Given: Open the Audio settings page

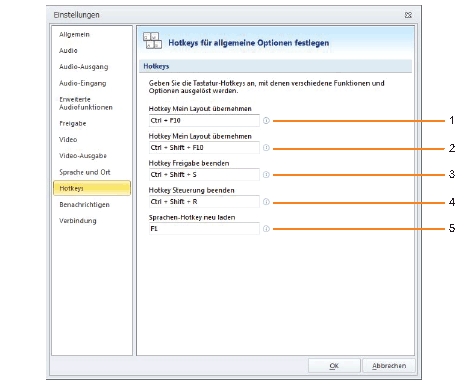Looking at the screenshot, I should coord(68,50).
